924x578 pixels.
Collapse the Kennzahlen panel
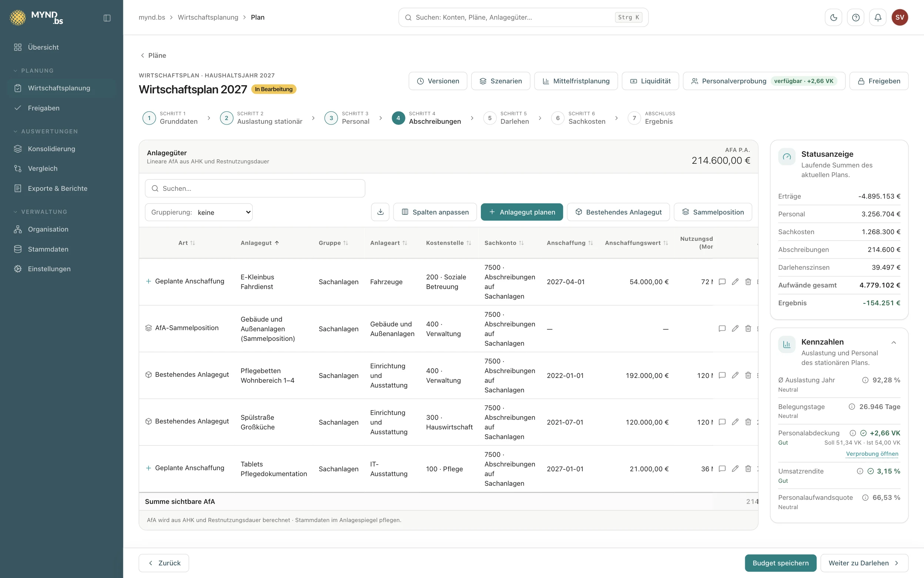(x=893, y=342)
